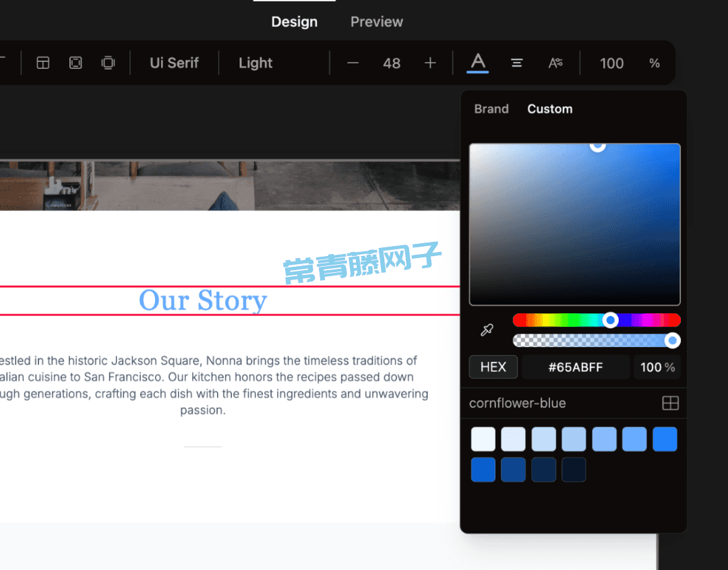Image resolution: width=728 pixels, height=570 pixels.
Task: Click the font size value 48
Action: coord(392,63)
